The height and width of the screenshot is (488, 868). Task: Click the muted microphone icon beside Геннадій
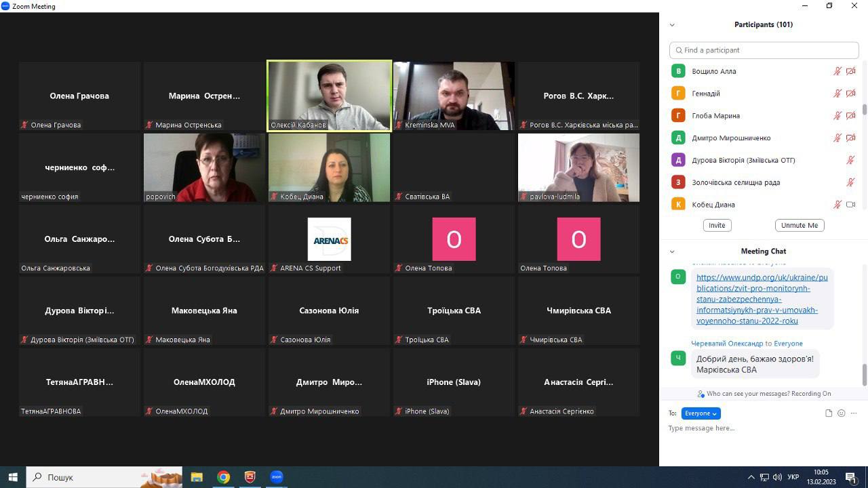837,94
